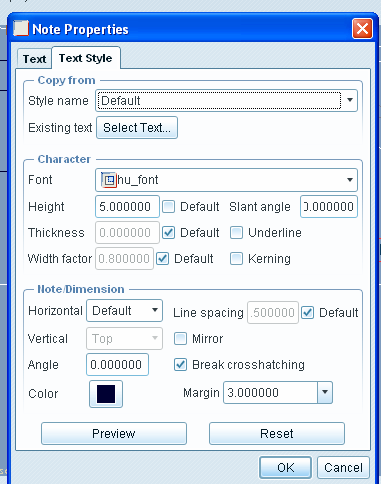Viewport: 381px width, 484px height.
Task: Click the Note Properties title bar icon
Action: pos(21,29)
